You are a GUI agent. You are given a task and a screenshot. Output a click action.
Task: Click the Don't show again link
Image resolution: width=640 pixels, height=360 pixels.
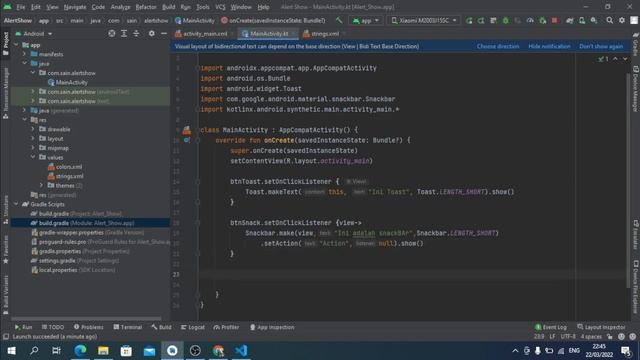click(x=601, y=46)
